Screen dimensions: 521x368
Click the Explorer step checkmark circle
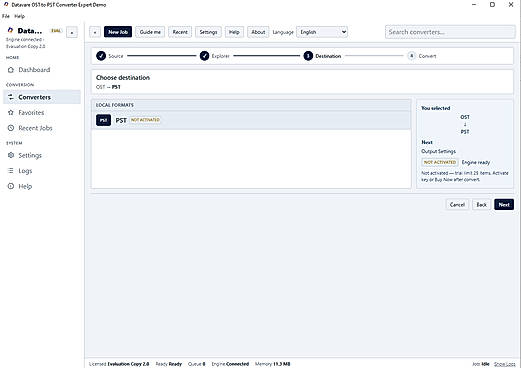click(x=204, y=56)
